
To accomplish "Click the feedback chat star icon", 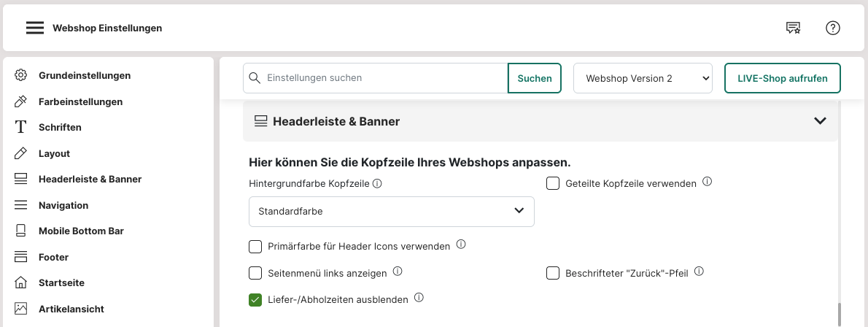I will [x=793, y=28].
